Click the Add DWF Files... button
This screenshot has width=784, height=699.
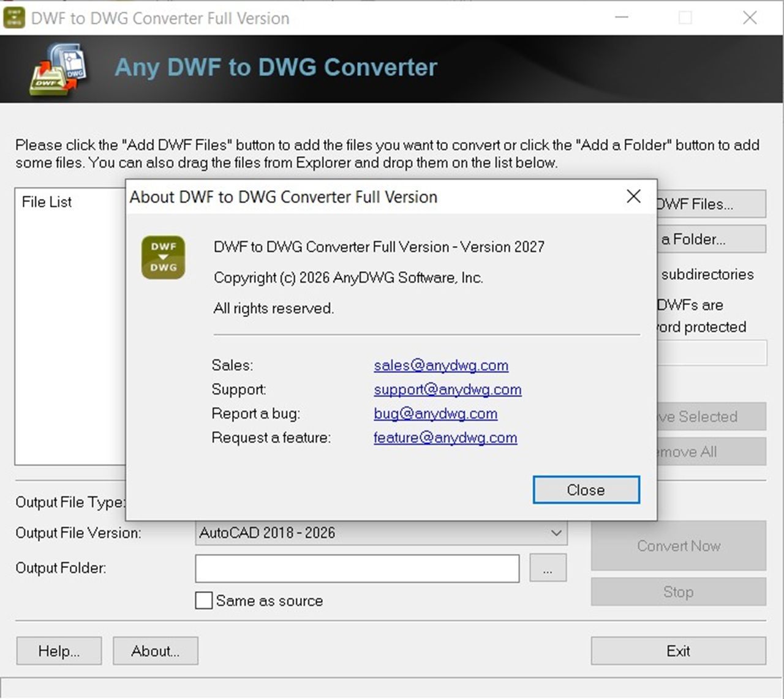711,204
